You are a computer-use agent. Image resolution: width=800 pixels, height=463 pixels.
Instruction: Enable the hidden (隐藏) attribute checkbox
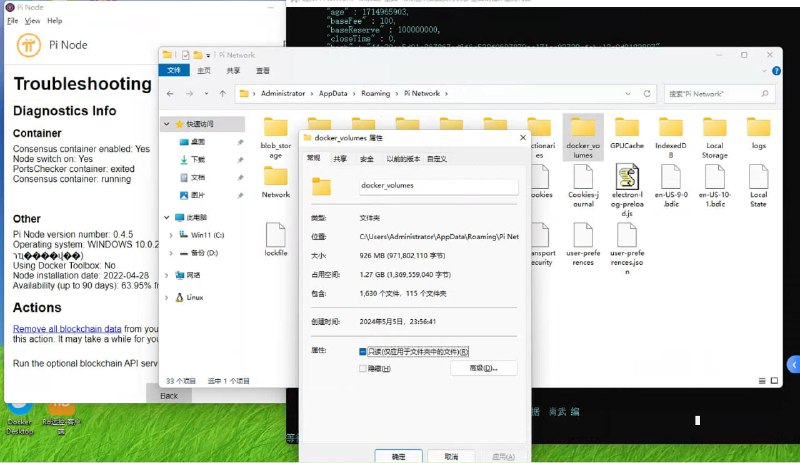[363, 368]
